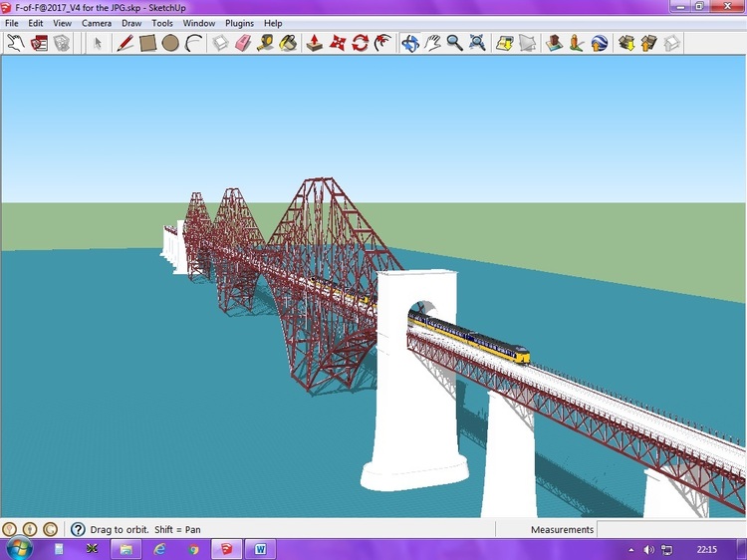Open the Instructor help question-mark icon

pyautogui.click(x=78, y=529)
